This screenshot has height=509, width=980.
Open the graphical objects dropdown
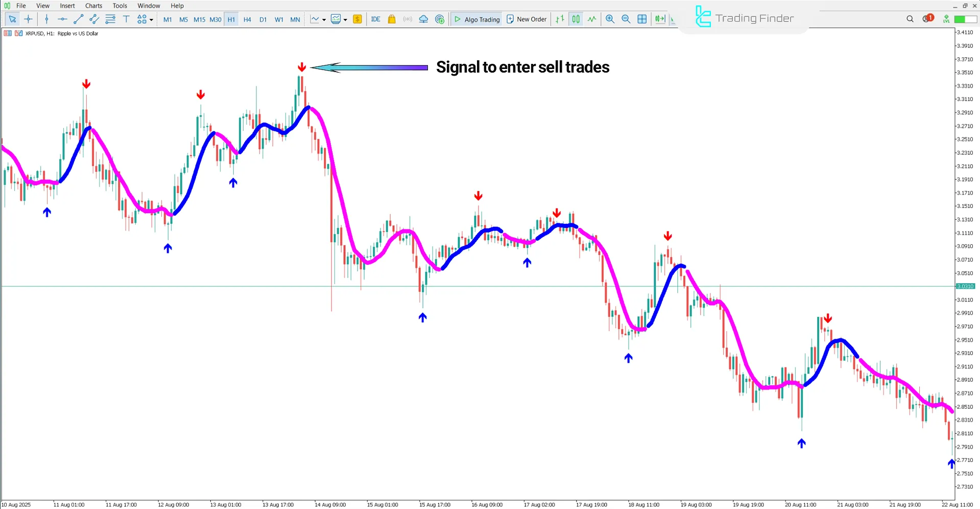coord(151,19)
